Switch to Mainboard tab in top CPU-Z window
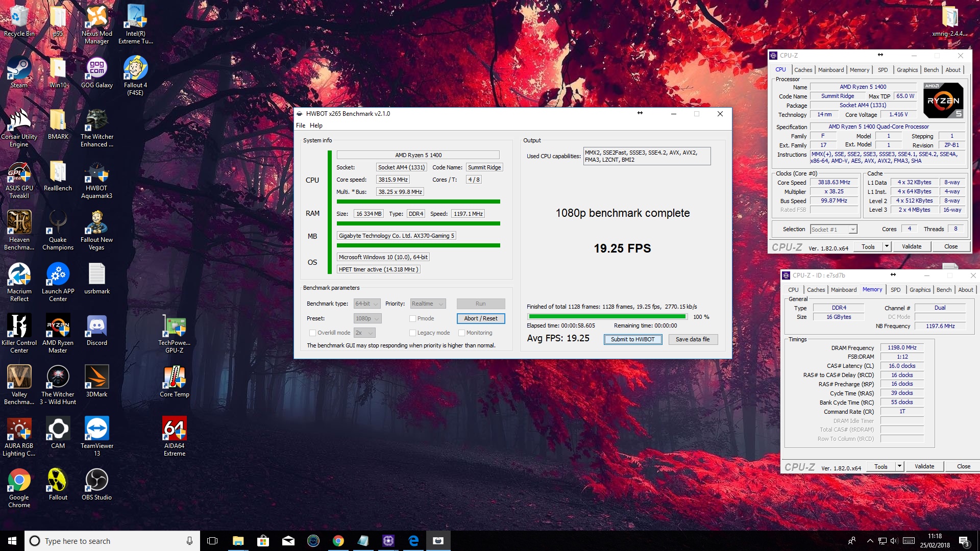Viewport: 980px width, 551px height. pyautogui.click(x=830, y=70)
